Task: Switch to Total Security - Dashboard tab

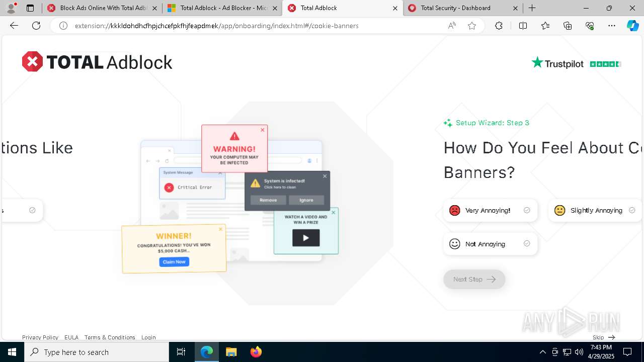Action: (x=463, y=8)
